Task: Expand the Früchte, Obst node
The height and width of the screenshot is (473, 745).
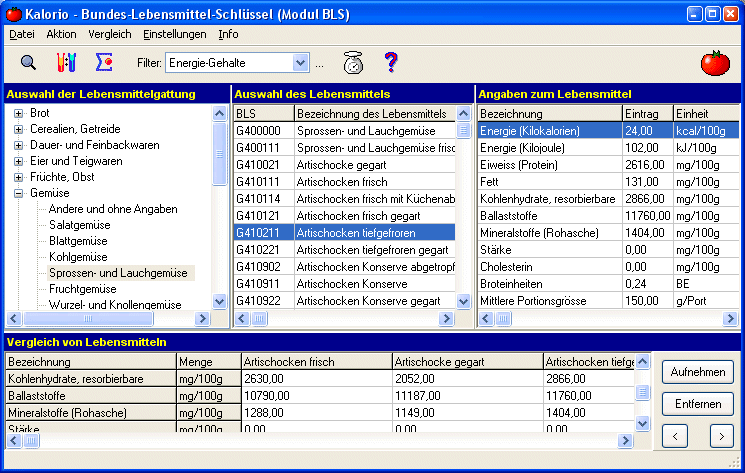Action: [x=19, y=177]
